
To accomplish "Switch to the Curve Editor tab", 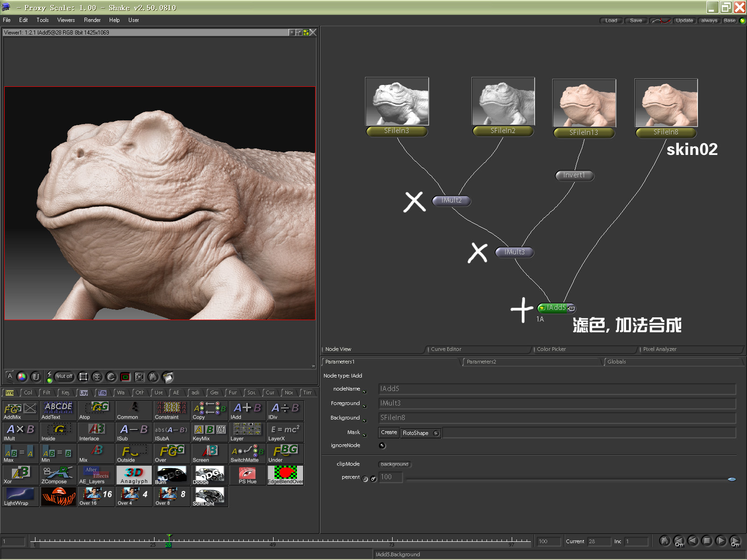I will tap(479, 349).
